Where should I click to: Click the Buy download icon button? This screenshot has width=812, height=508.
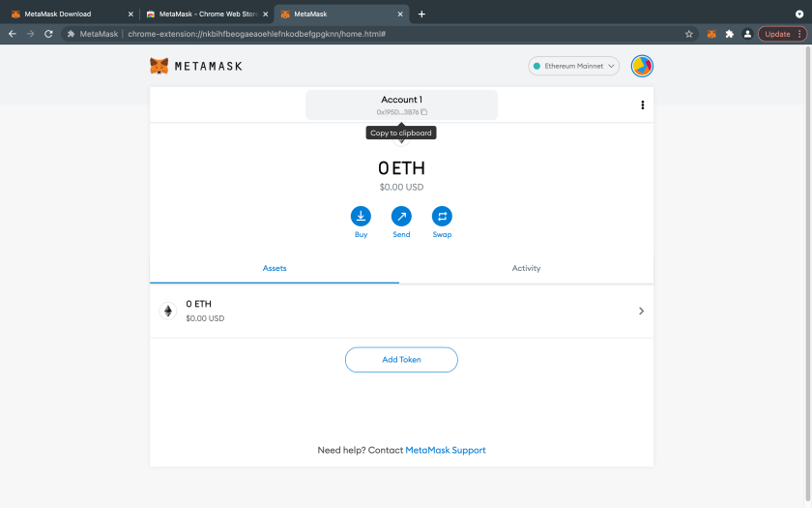coord(361,216)
